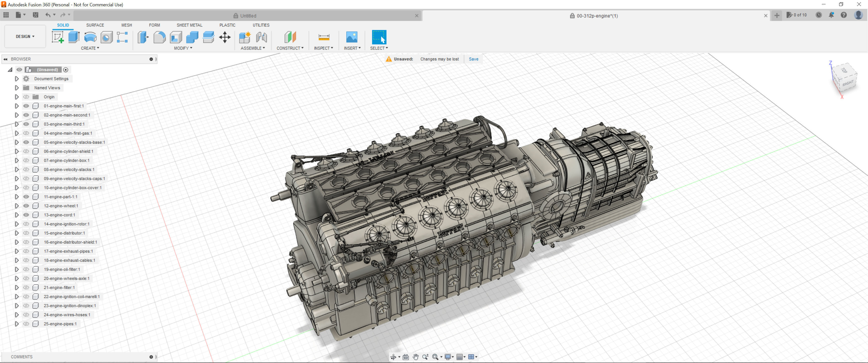Expand the Document Settings node

(16, 78)
